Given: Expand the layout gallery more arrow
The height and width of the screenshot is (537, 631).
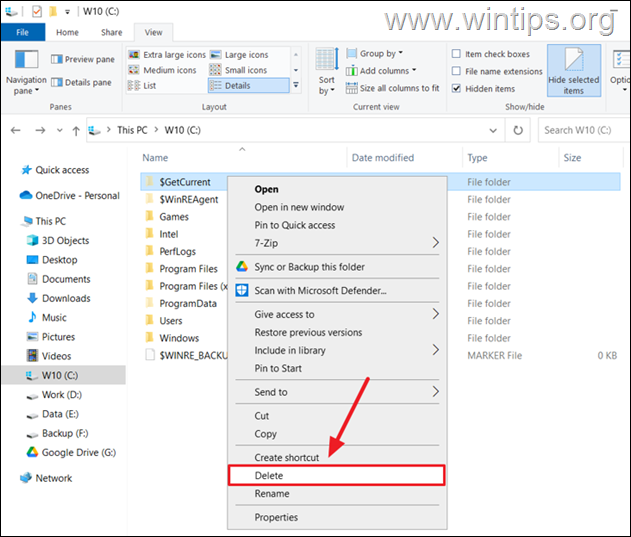Looking at the screenshot, I should coord(296,85).
